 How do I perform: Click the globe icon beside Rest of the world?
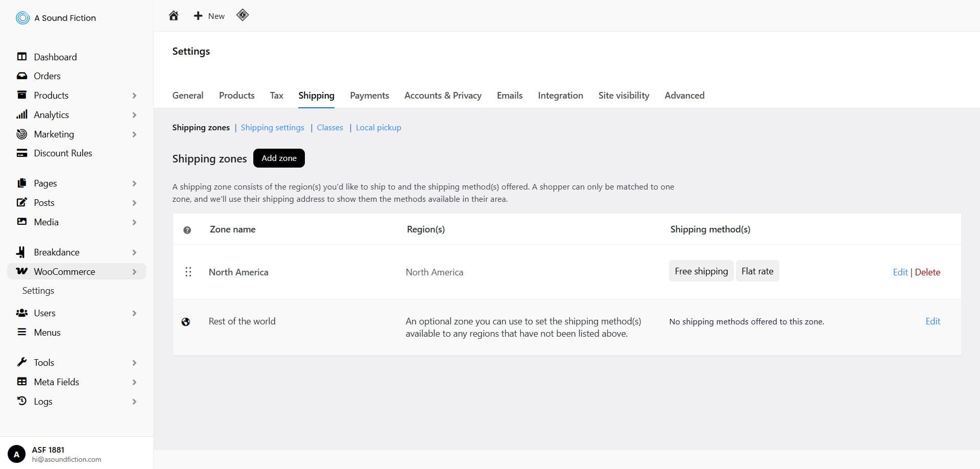pos(186,322)
